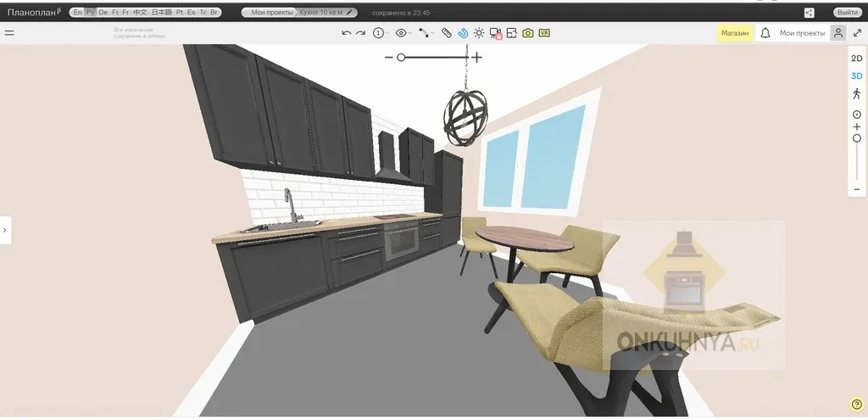
Task: Click the locked video camera icon
Action: pos(495,34)
